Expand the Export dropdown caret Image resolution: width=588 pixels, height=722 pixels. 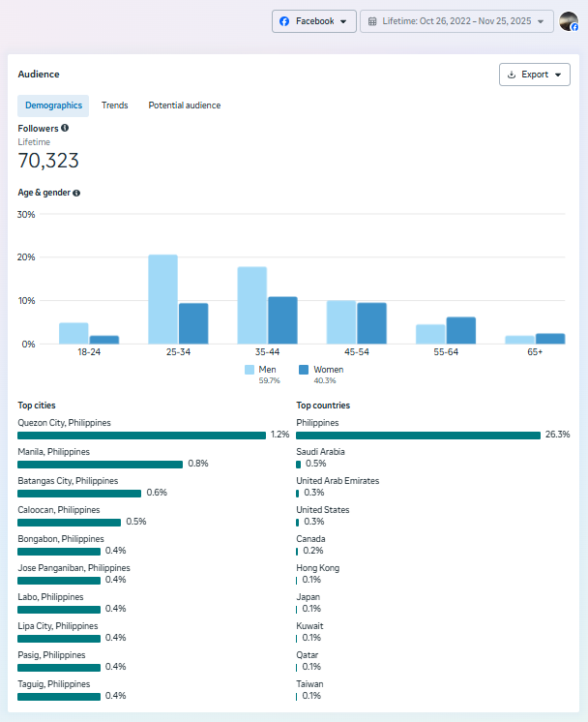(x=558, y=75)
